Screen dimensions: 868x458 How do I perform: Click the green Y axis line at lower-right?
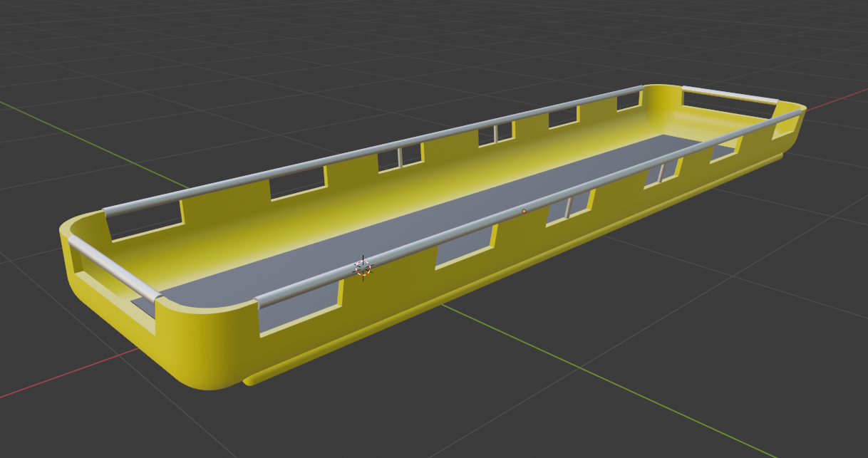(x=641, y=399)
